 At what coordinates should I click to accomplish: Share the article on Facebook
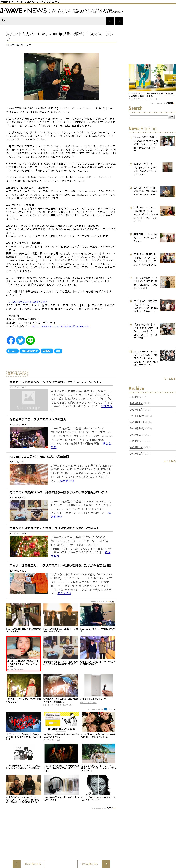click(11, 340)
